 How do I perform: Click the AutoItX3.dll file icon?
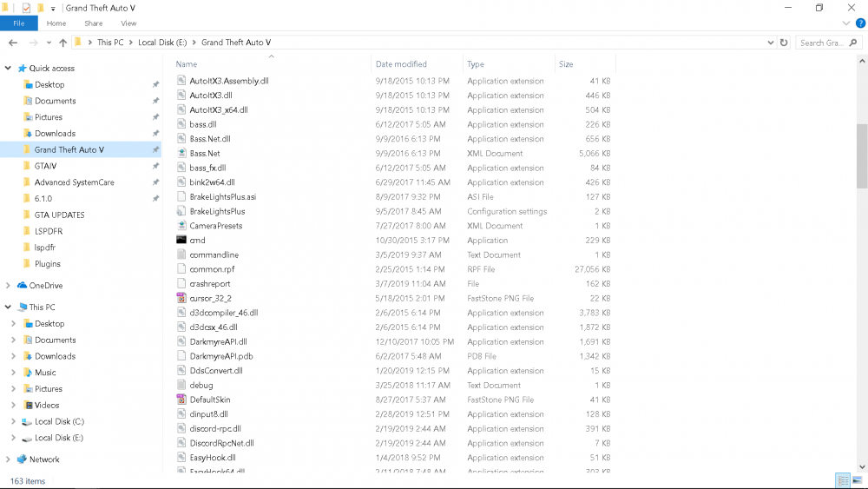(181, 96)
